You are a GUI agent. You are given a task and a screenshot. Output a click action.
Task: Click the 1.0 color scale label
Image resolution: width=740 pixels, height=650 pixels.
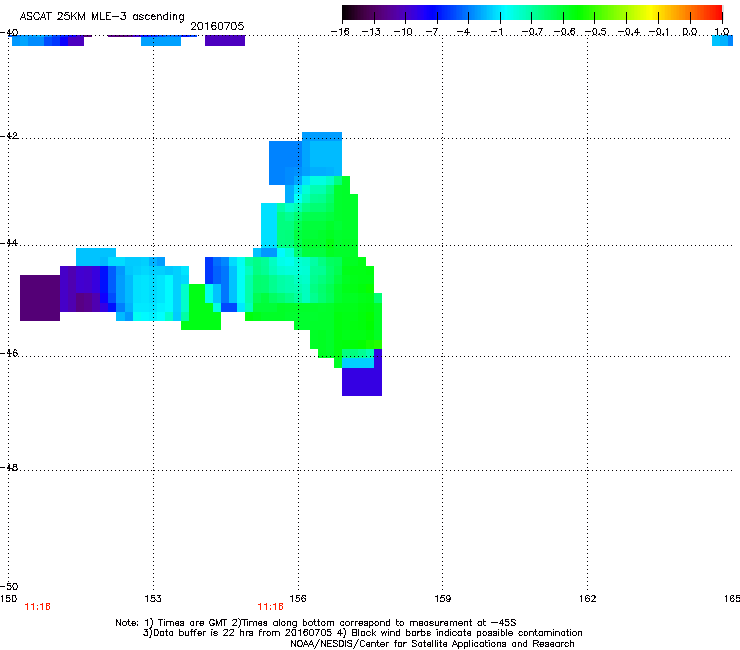point(722,32)
